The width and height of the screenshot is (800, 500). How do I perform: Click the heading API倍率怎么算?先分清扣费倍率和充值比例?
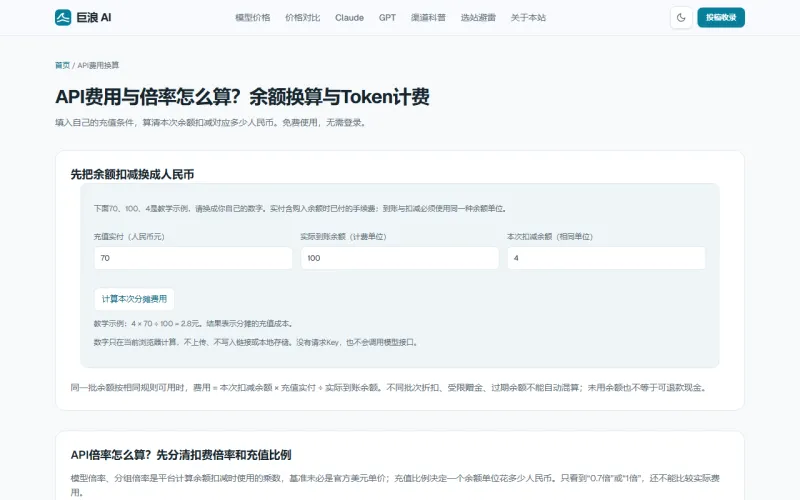coord(181,455)
